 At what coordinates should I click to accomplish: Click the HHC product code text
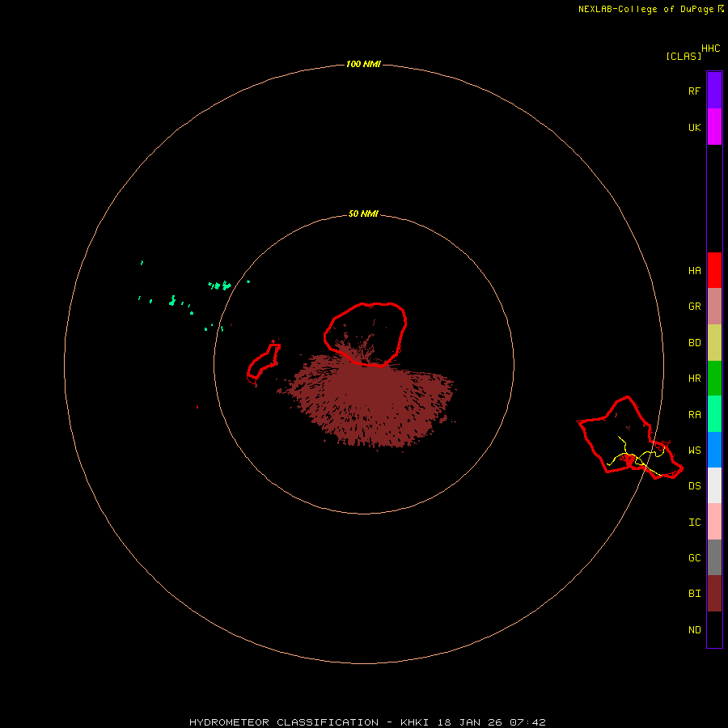[x=710, y=49]
